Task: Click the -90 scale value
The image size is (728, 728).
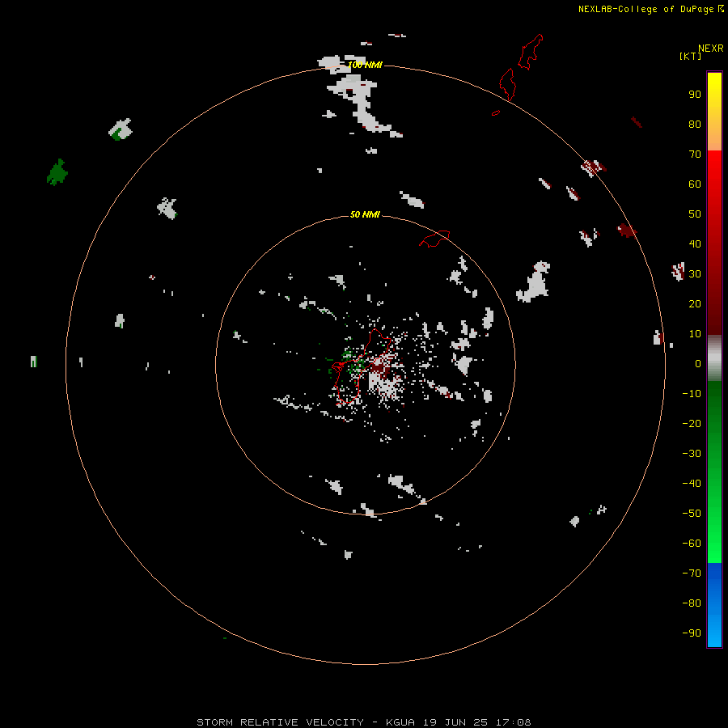Action: click(x=692, y=633)
